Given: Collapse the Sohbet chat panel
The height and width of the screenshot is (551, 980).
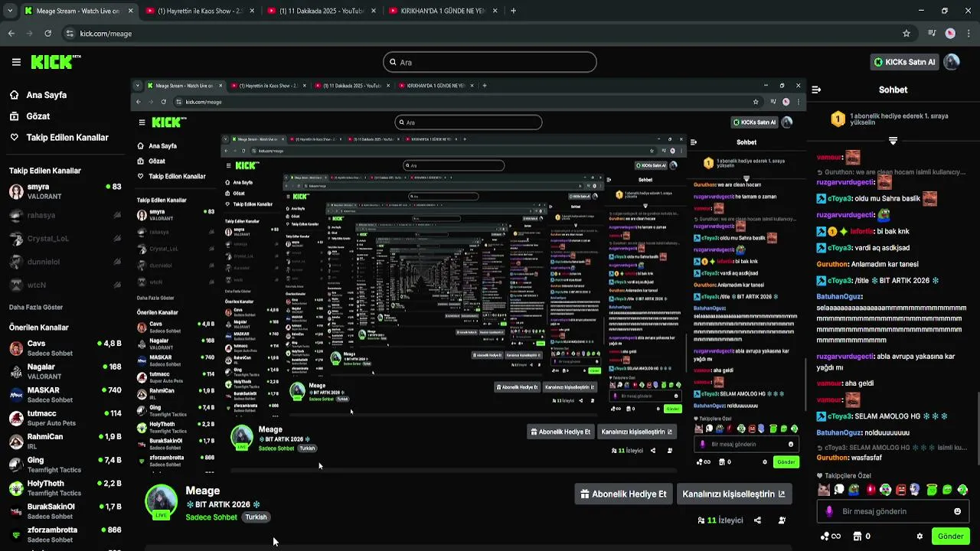Looking at the screenshot, I should point(816,90).
